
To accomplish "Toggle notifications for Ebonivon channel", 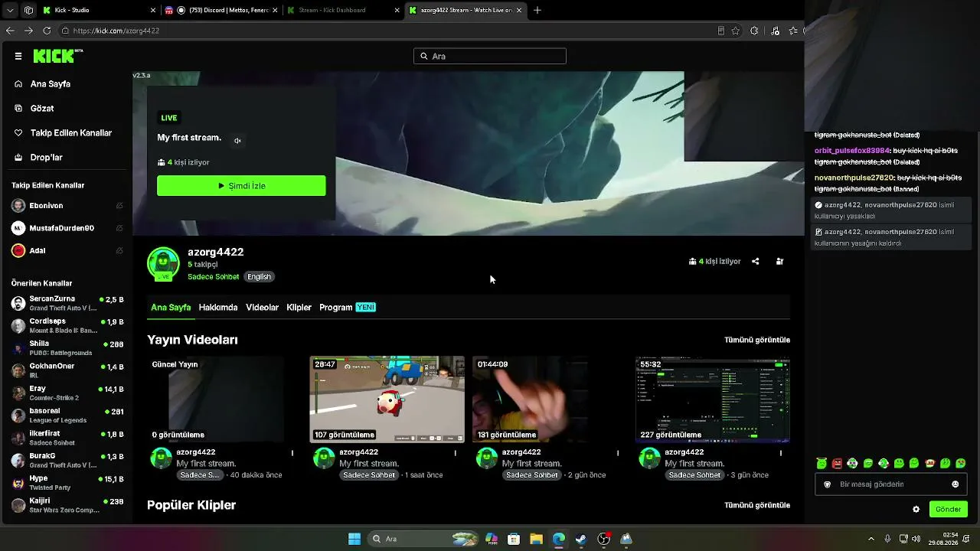I will (119, 206).
